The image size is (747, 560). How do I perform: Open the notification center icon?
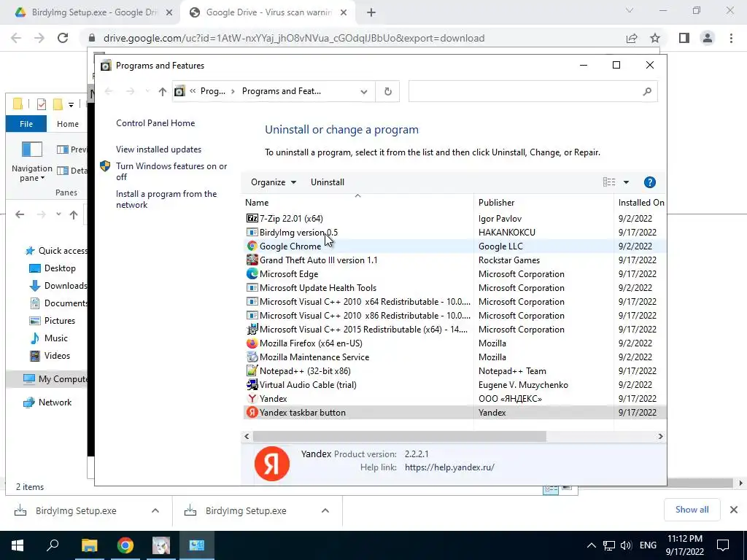pyautogui.click(x=723, y=545)
